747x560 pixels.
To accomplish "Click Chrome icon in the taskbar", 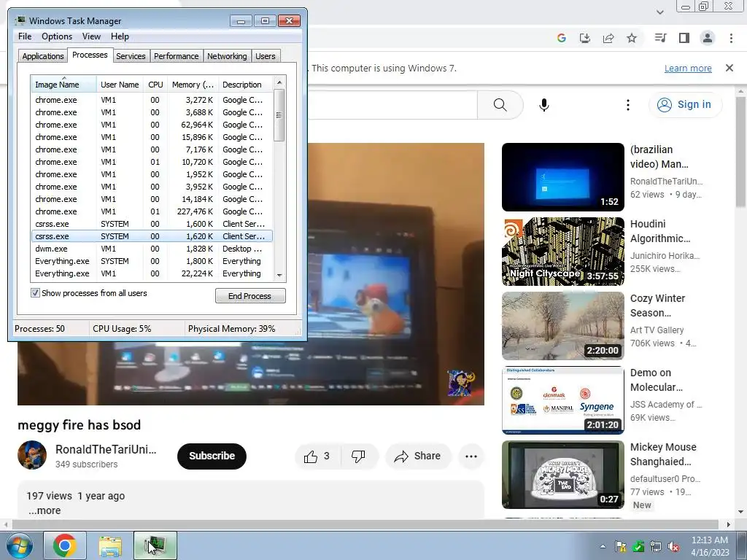I will [65, 545].
